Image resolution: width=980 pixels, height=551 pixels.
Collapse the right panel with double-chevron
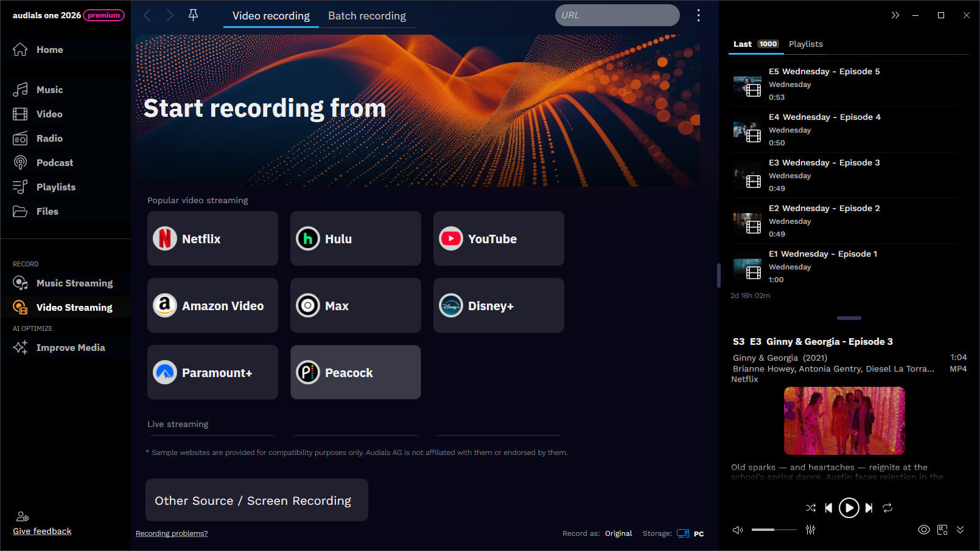click(x=895, y=15)
